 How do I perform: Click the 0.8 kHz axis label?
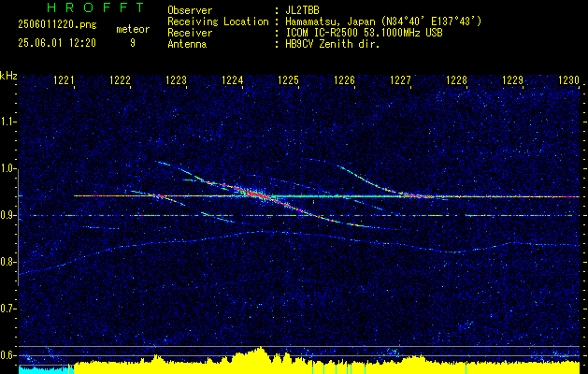pyautogui.click(x=7, y=262)
